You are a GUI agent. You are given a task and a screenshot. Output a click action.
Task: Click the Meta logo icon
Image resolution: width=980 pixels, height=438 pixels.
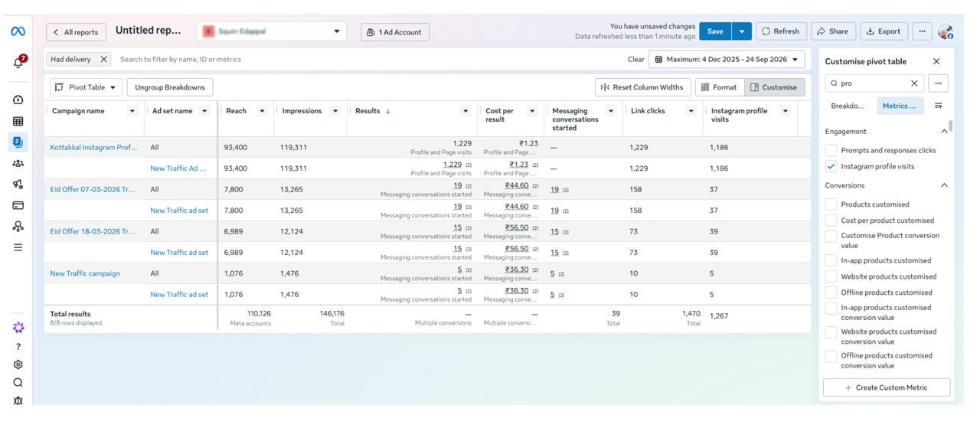point(18,31)
